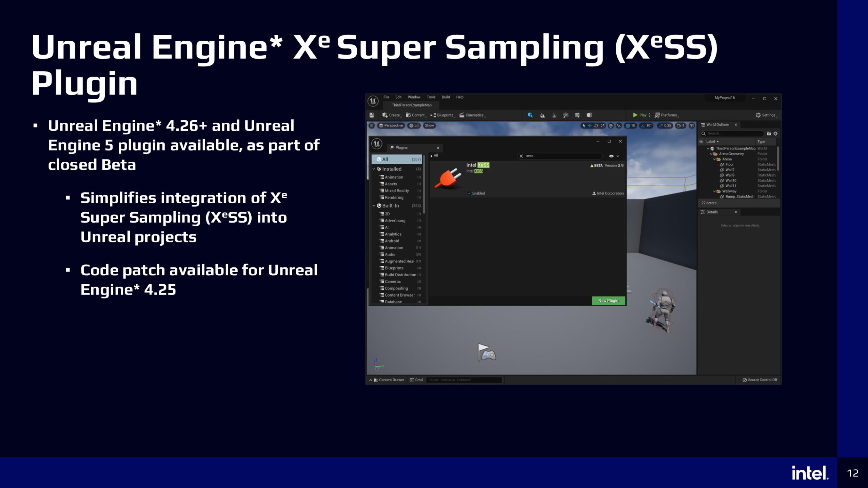Click the green New Plugin button
This screenshot has width=868, height=488.
(x=608, y=301)
